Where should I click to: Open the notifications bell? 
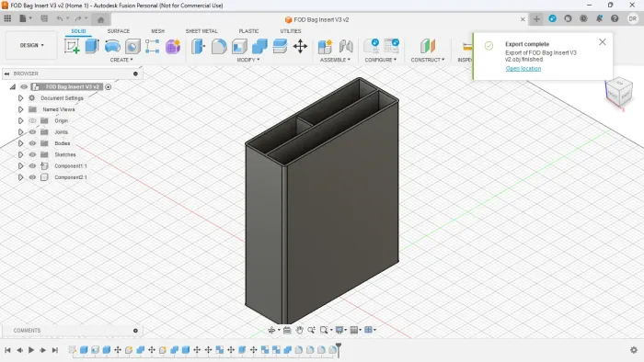(x=599, y=18)
